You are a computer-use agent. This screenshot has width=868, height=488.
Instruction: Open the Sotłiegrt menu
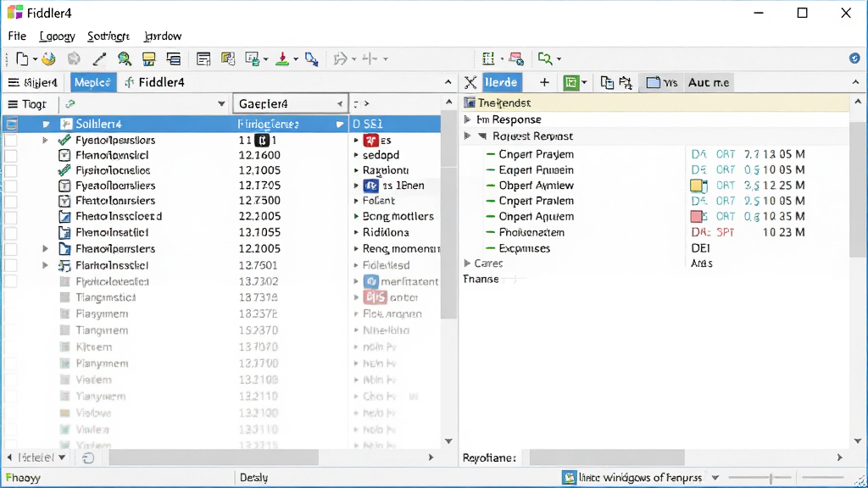point(108,36)
